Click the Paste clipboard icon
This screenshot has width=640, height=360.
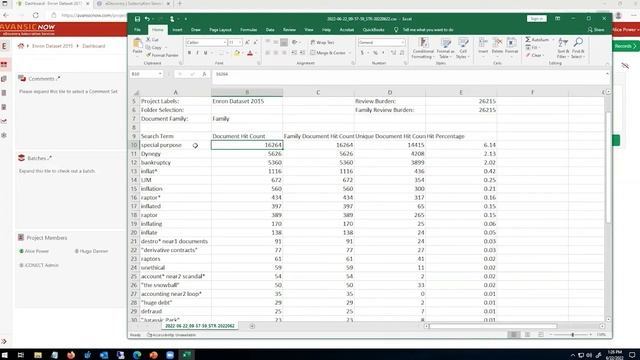[x=138, y=43]
